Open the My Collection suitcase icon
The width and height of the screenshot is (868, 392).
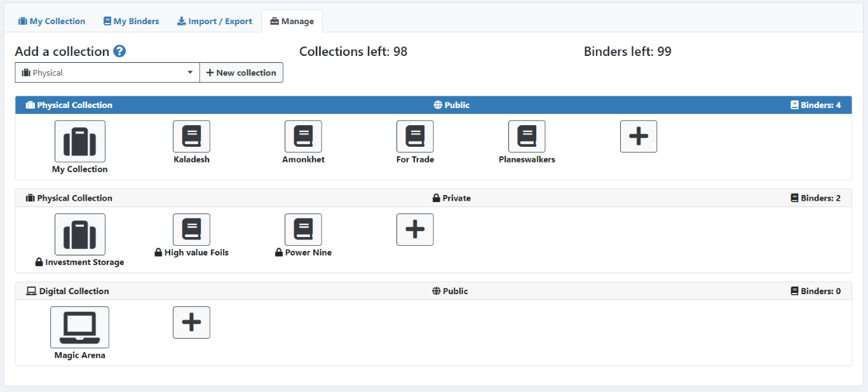click(80, 141)
